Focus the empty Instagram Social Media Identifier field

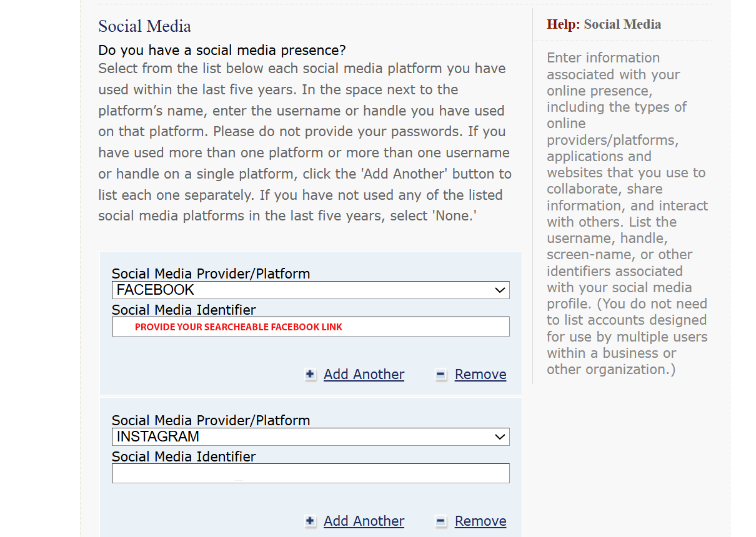click(310, 473)
